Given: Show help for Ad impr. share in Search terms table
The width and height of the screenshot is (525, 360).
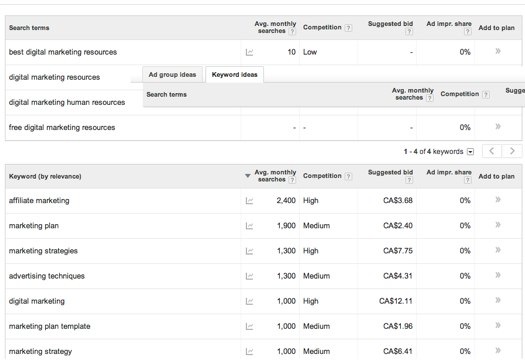Looking at the screenshot, I should click(467, 32).
